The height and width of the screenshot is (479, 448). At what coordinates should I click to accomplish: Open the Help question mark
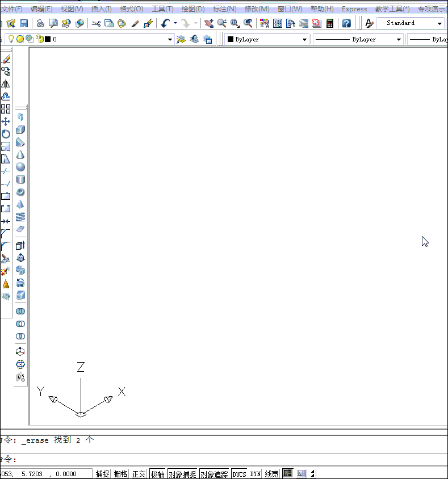tap(346, 23)
